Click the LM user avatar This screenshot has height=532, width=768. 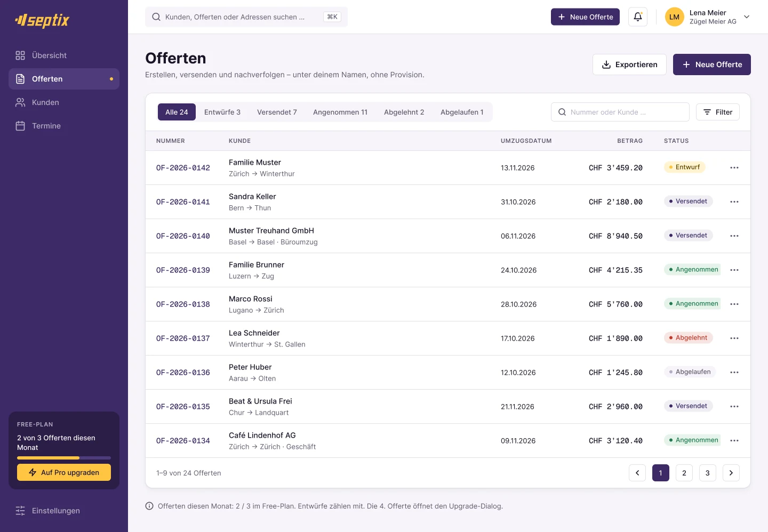click(675, 17)
